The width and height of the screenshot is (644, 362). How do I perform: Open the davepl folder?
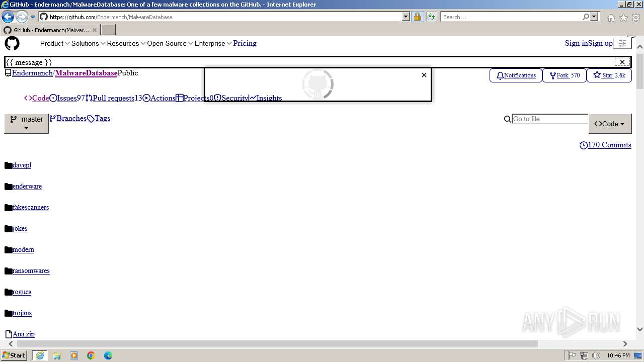tap(22, 165)
